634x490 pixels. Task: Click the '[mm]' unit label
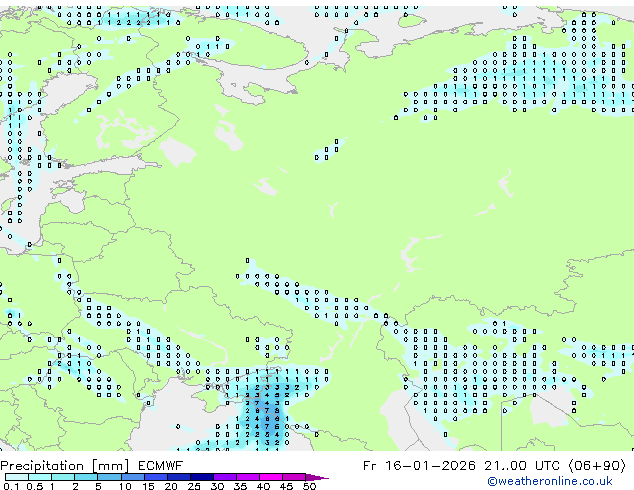click(110, 466)
